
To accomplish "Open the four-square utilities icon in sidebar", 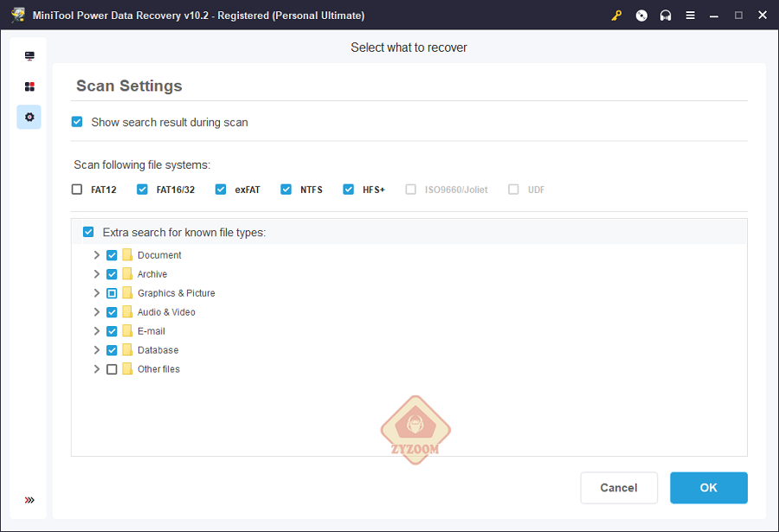I will point(29,87).
